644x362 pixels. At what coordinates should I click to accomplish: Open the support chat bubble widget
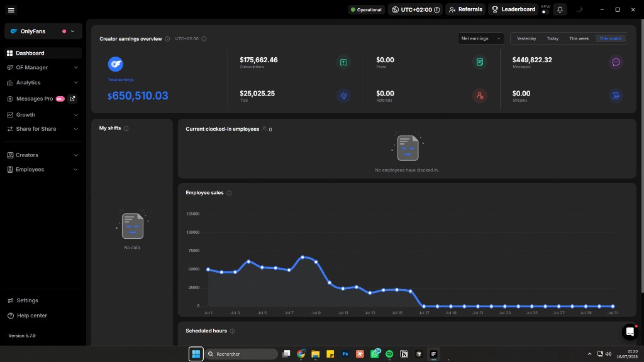click(x=630, y=332)
